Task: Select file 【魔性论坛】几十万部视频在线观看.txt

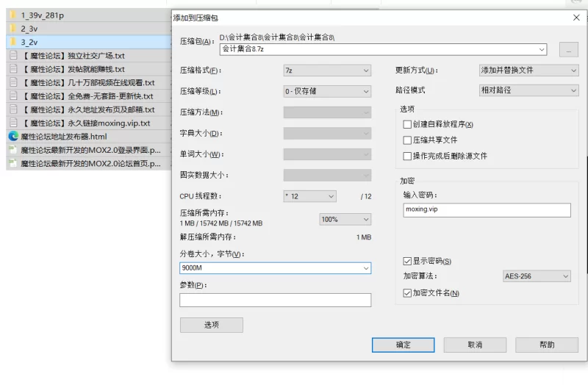Action: click(x=88, y=83)
